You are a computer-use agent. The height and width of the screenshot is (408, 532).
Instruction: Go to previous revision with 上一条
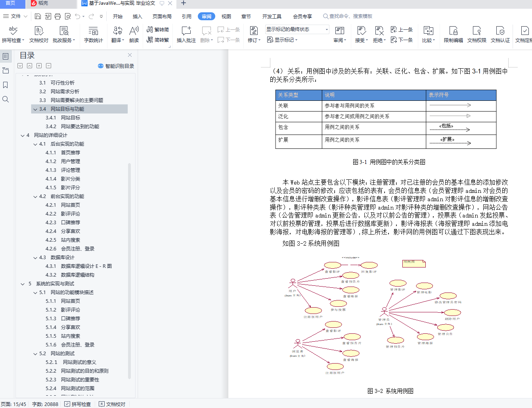coord(402,29)
